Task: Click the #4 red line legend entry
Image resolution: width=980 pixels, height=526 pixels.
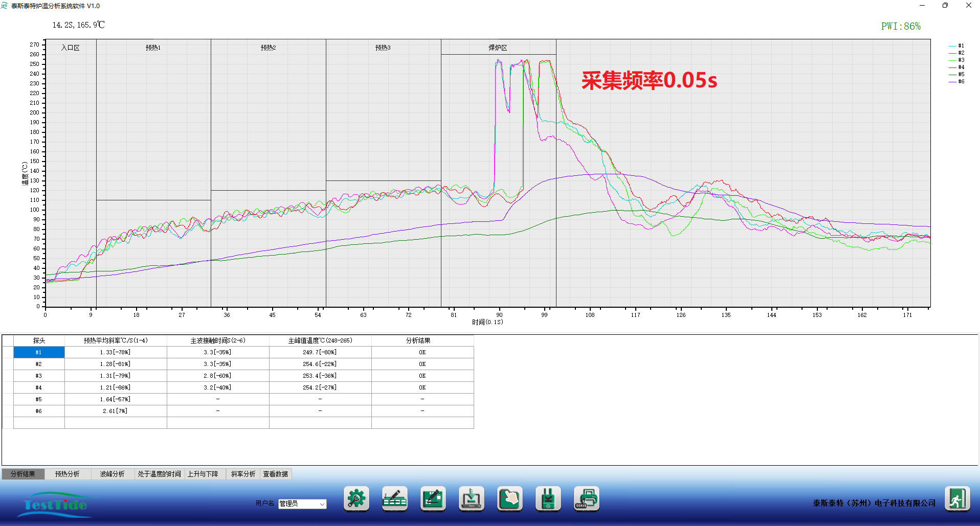Action: (957, 67)
